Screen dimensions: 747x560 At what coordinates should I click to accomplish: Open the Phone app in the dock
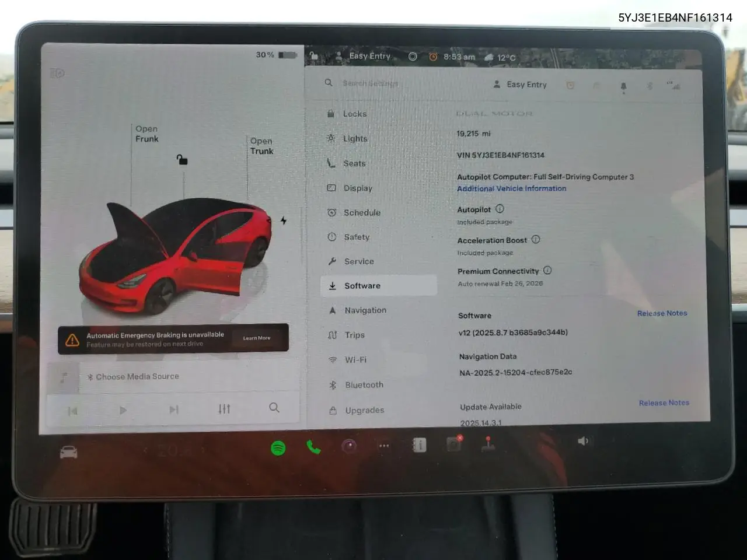tap(313, 447)
